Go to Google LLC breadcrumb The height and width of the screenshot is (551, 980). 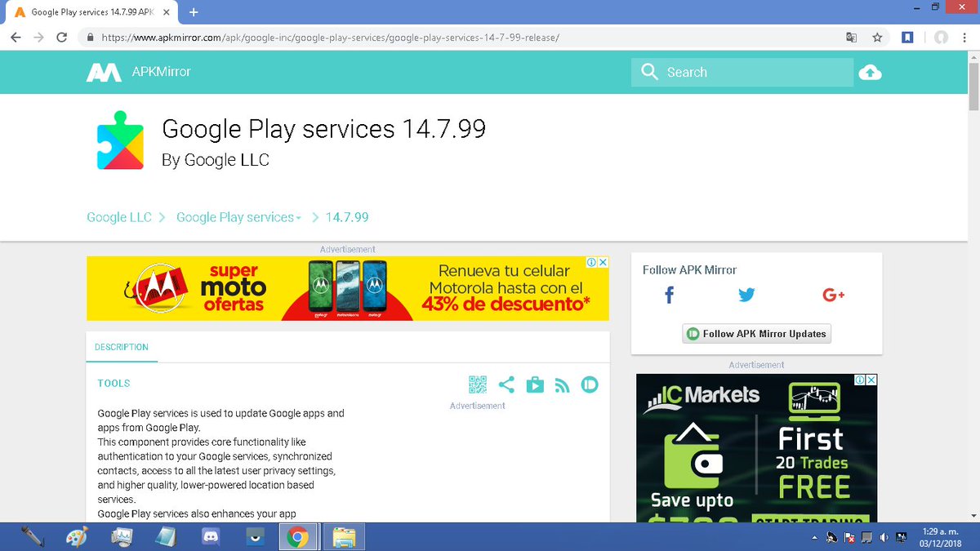(119, 217)
